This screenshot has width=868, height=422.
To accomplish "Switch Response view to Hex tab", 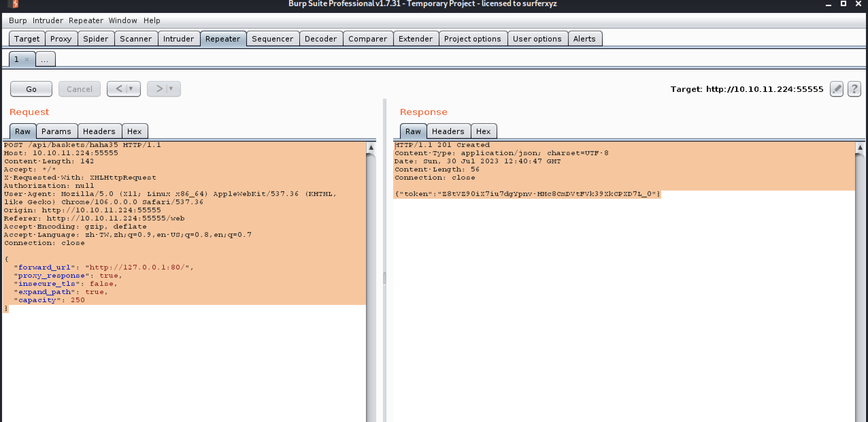I will tap(484, 131).
